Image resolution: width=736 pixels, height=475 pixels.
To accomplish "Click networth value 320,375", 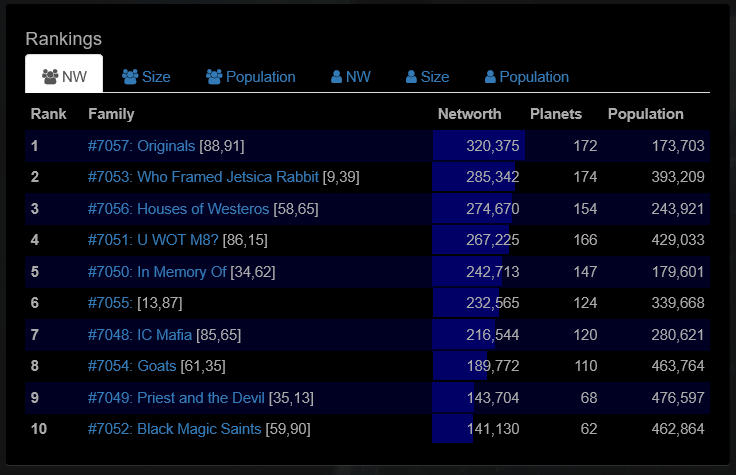I will click(492, 146).
